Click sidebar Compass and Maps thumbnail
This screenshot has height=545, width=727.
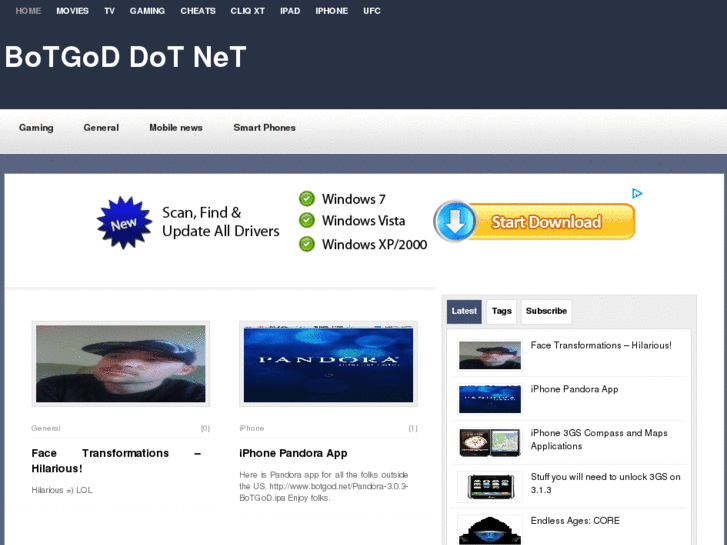[490, 442]
